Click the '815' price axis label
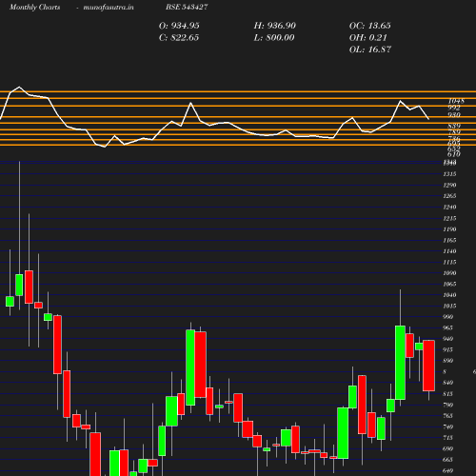Image resolution: width=476 pixels, height=476 pixels. tap(448, 394)
